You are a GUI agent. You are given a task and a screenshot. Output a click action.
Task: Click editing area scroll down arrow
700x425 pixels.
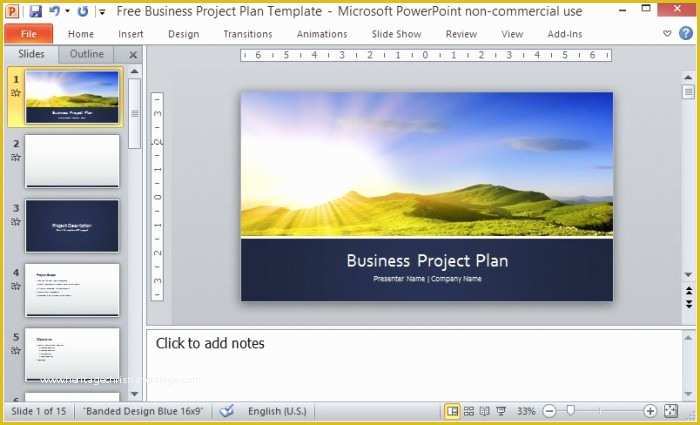coord(688,275)
